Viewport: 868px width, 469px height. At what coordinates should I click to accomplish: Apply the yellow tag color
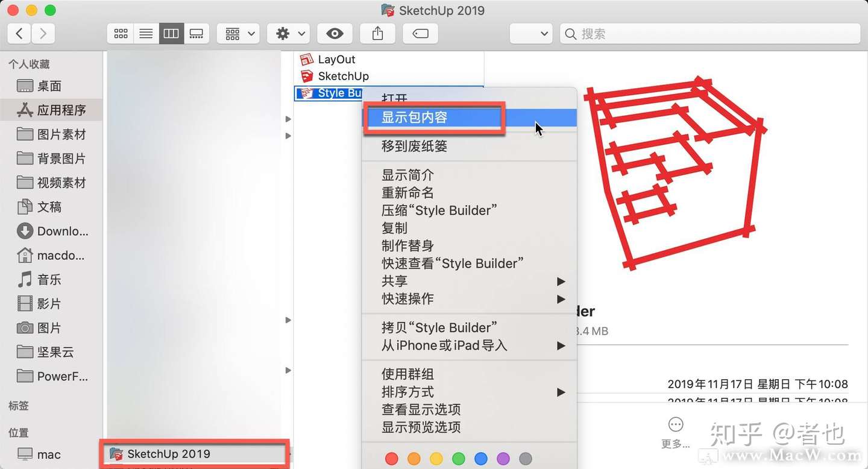click(x=436, y=459)
